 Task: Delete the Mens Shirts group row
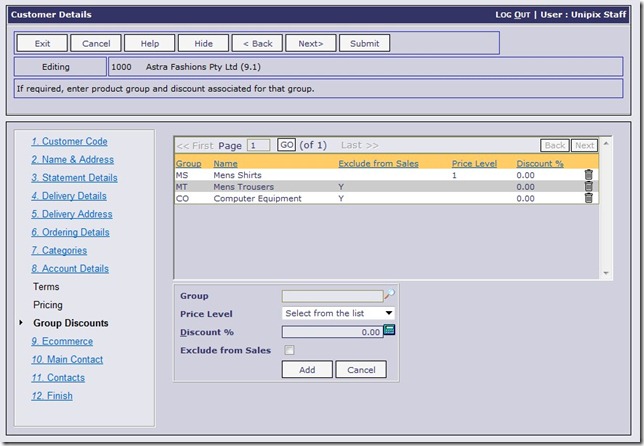(588, 175)
